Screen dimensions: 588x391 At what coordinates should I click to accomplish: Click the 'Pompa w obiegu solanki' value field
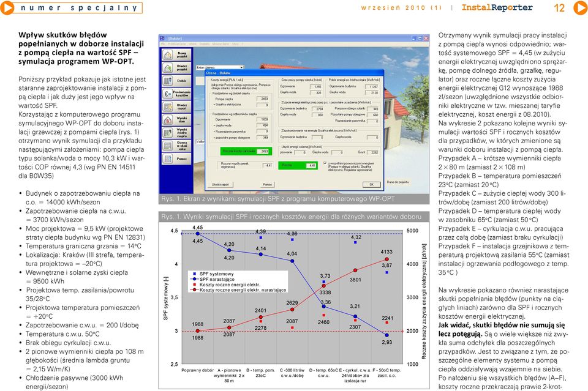point(373,109)
